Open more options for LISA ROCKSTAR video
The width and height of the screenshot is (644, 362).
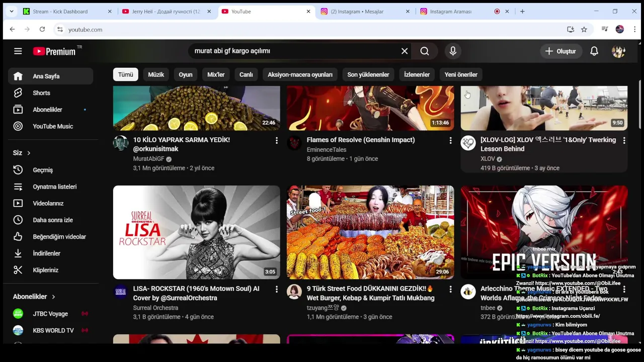[x=276, y=290]
